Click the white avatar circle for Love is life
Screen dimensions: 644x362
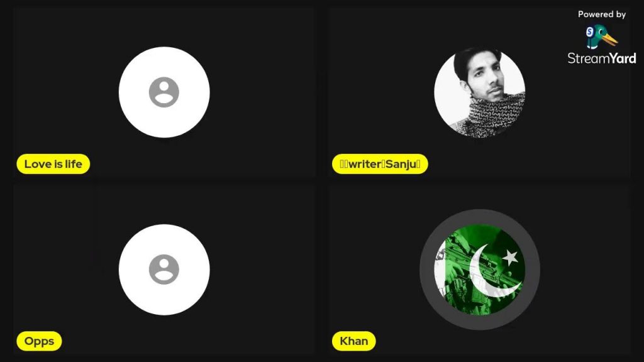coord(164,92)
